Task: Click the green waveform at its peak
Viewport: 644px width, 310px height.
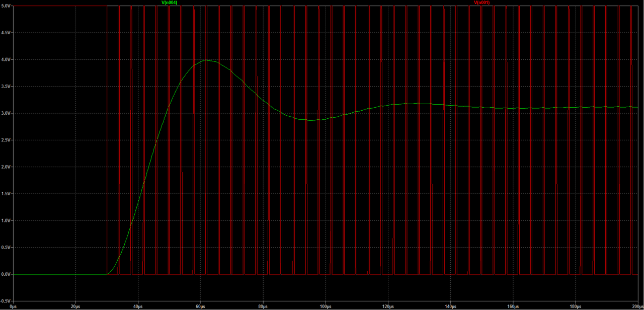Action: coord(206,60)
